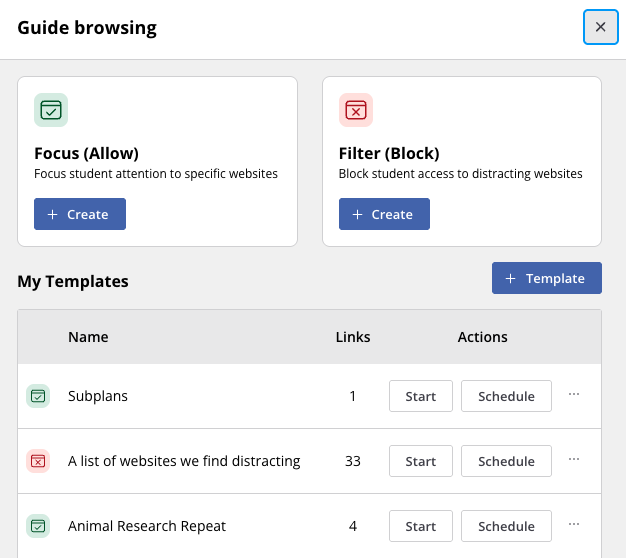Viewport: 626px width, 558px height.
Task: Schedule the distracting websites template
Action: [506, 461]
